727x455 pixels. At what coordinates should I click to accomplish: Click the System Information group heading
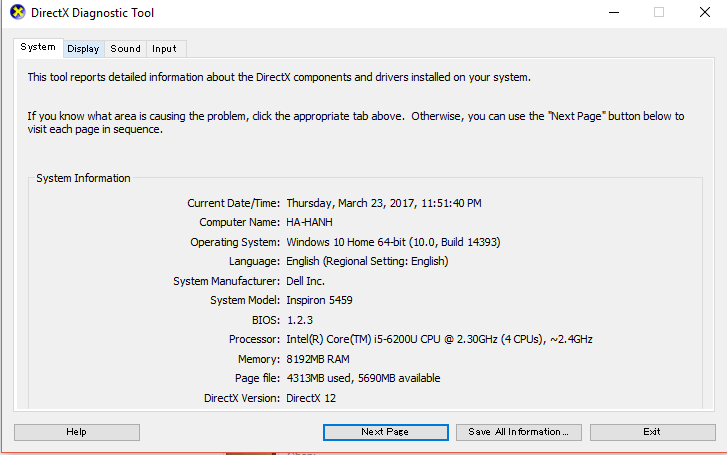[x=83, y=178]
